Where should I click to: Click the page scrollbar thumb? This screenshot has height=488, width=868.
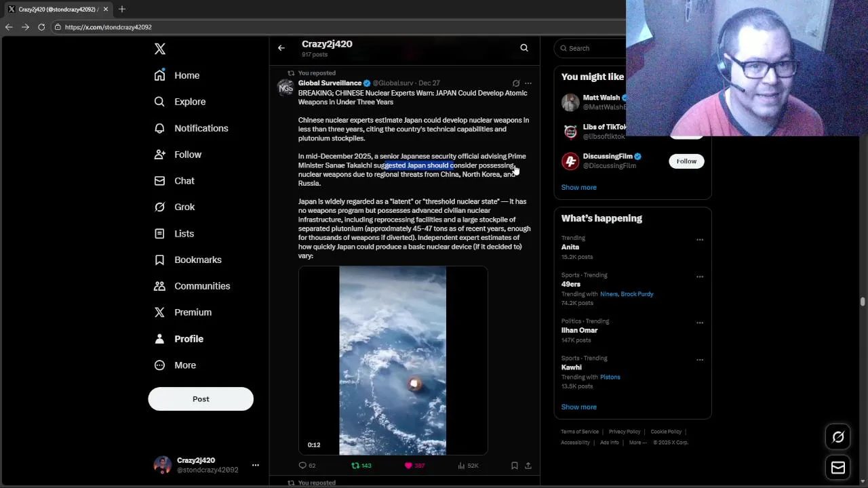pyautogui.click(x=863, y=302)
